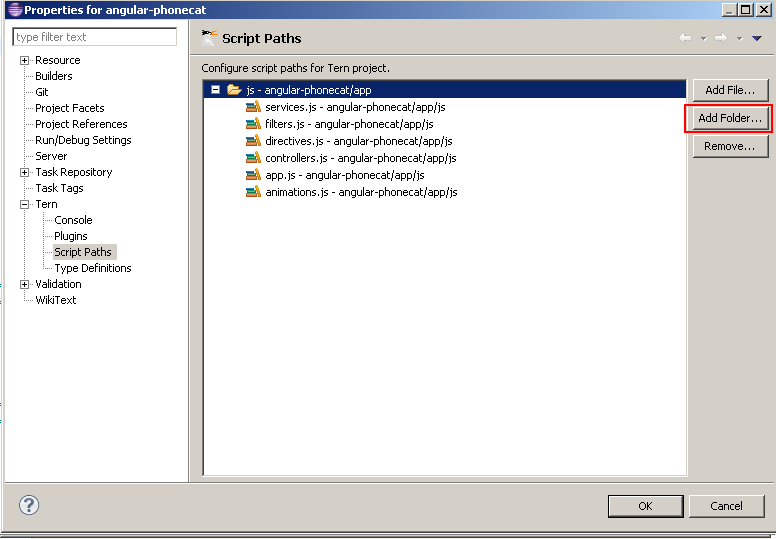The image size is (776, 539).
Task: Focus the type filter text field
Action: coord(94,37)
